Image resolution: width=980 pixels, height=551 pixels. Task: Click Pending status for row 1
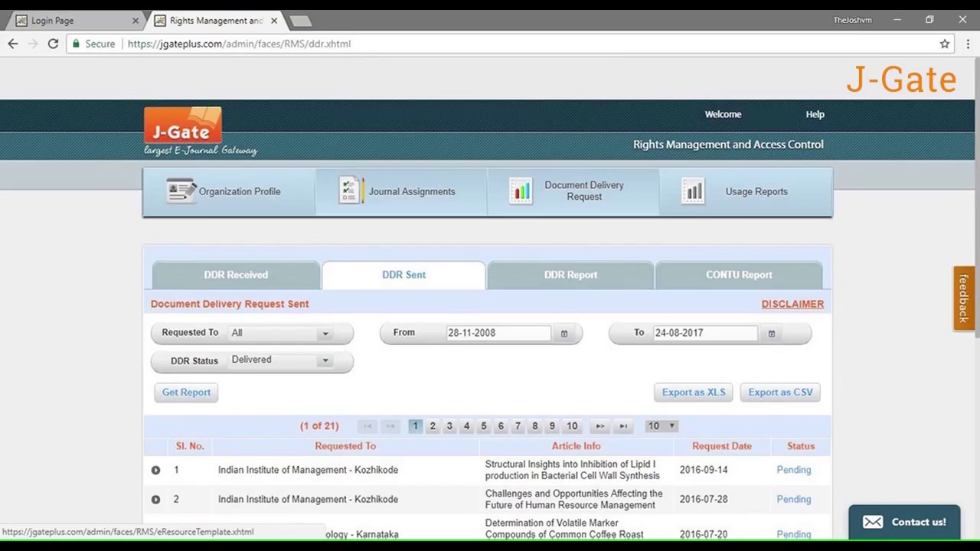pyautogui.click(x=793, y=470)
